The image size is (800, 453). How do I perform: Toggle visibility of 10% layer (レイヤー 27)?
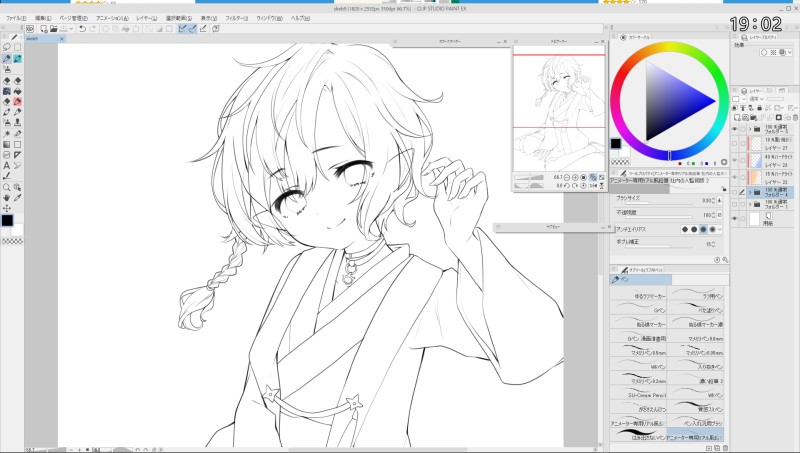point(735,144)
